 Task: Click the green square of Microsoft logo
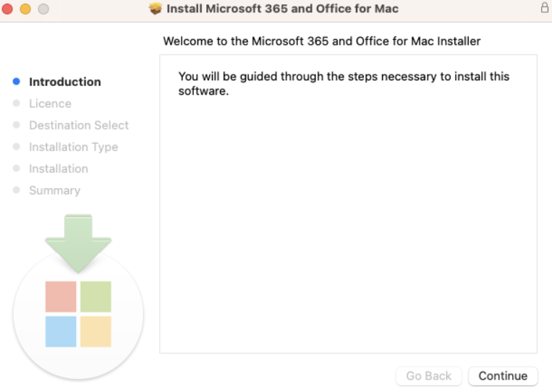pos(95,297)
